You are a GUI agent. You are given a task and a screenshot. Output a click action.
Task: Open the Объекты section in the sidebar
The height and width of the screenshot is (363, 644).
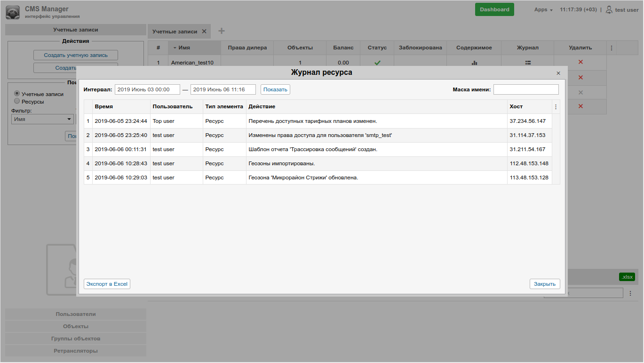[75, 326]
